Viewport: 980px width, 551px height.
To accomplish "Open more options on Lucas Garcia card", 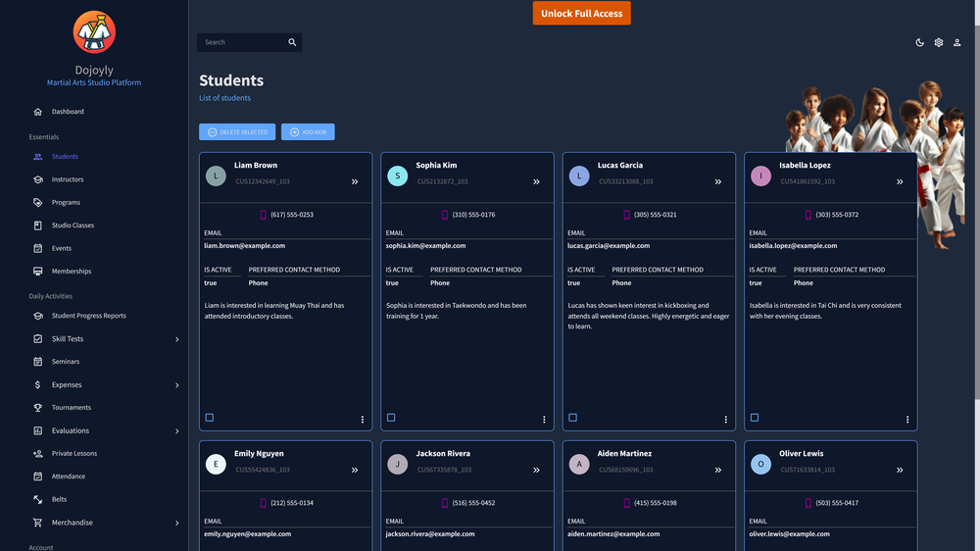I will [x=725, y=420].
